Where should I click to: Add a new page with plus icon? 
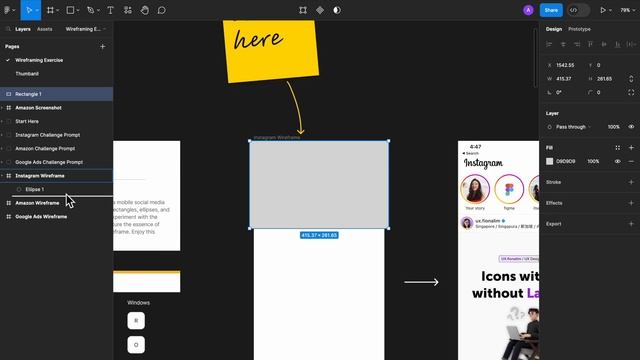pyautogui.click(x=102, y=47)
